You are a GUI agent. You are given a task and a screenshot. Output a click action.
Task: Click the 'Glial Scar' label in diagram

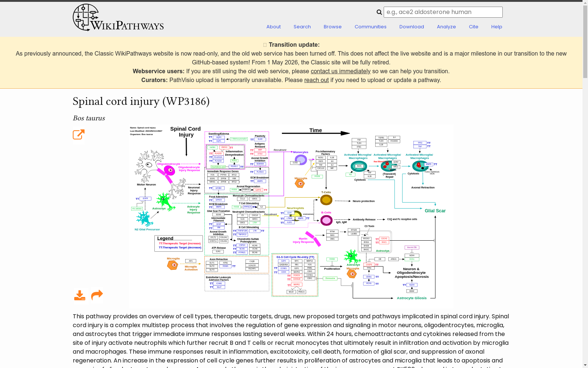(x=435, y=211)
